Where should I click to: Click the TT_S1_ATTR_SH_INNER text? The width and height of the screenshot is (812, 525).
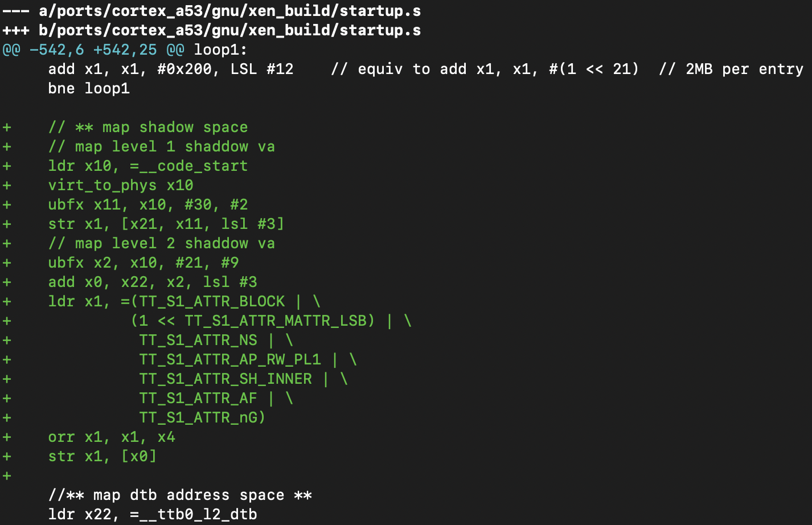(x=225, y=379)
